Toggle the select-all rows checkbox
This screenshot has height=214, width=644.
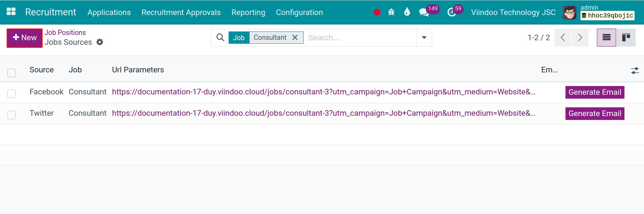(12, 73)
